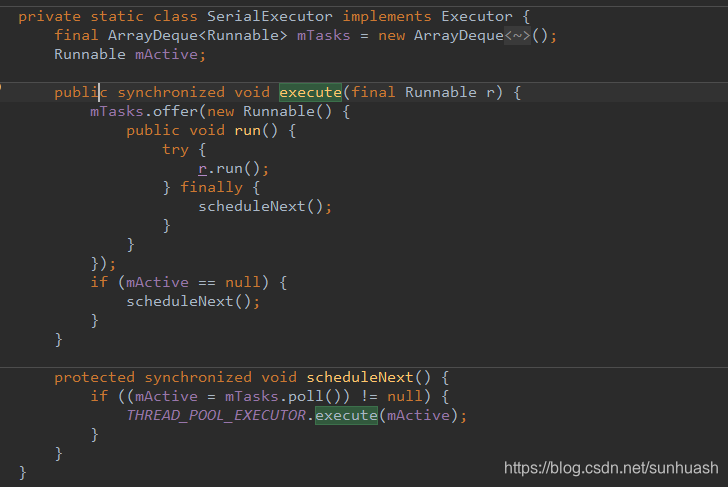
Task: Click null in '!= null' condition
Action: coord(405,396)
